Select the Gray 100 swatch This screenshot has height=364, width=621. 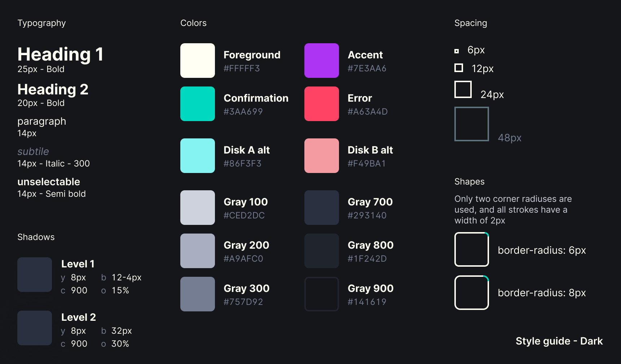(x=198, y=208)
